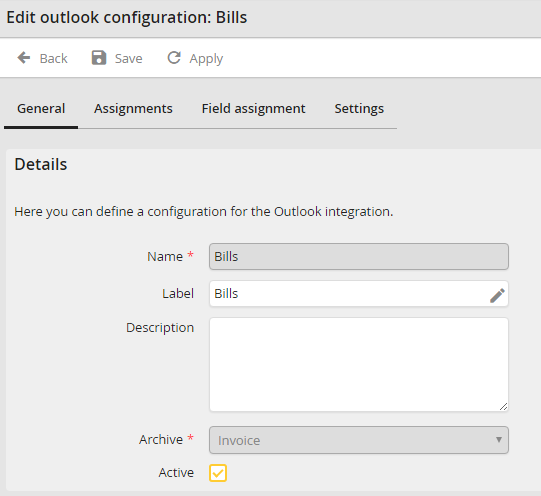This screenshot has height=496, width=541.
Task: Click the 'Details' section heading
Action: [x=41, y=164]
